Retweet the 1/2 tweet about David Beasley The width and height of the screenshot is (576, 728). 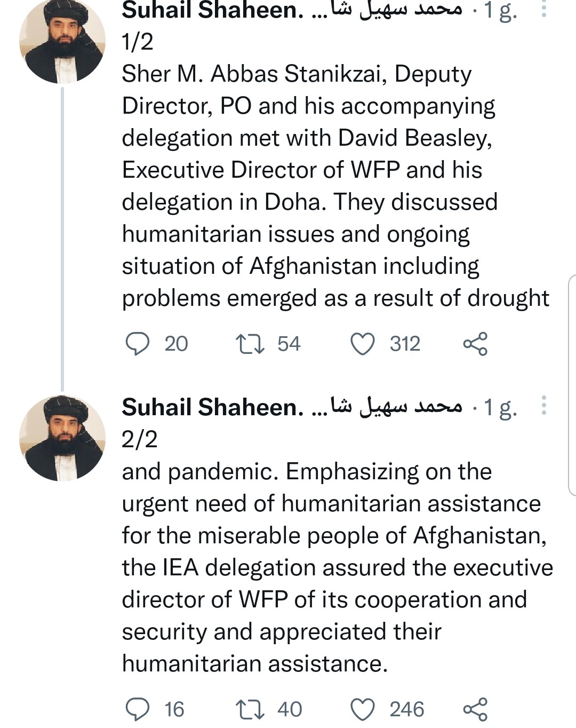tap(250, 344)
